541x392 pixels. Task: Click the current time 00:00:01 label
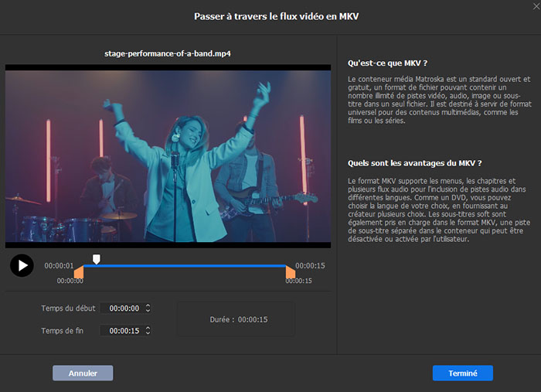pos(59,266)
